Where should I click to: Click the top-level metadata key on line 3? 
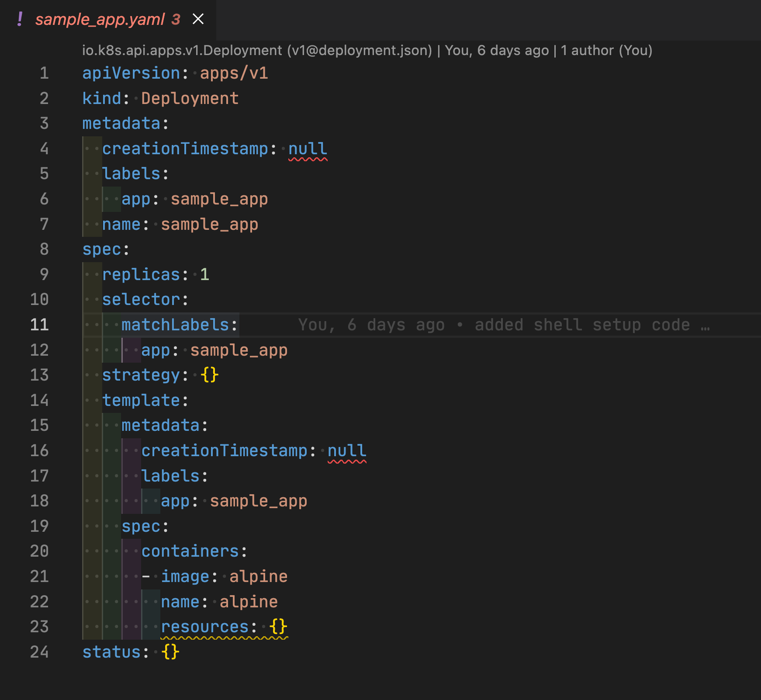click(x=121, y=123)
